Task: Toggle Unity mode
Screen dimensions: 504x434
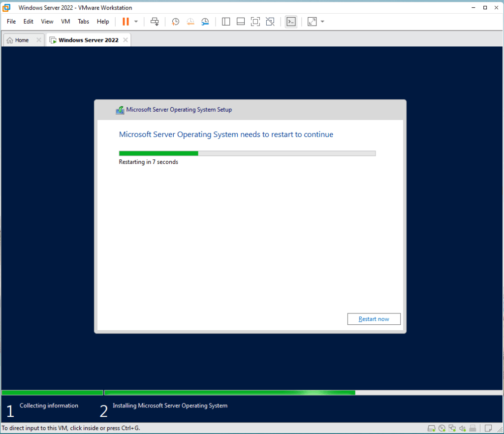Action: (270, 22)
